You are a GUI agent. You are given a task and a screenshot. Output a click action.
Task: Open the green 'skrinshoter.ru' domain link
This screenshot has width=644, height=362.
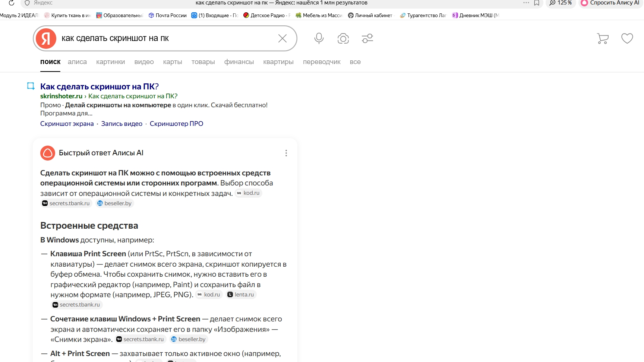click(61, 96)
